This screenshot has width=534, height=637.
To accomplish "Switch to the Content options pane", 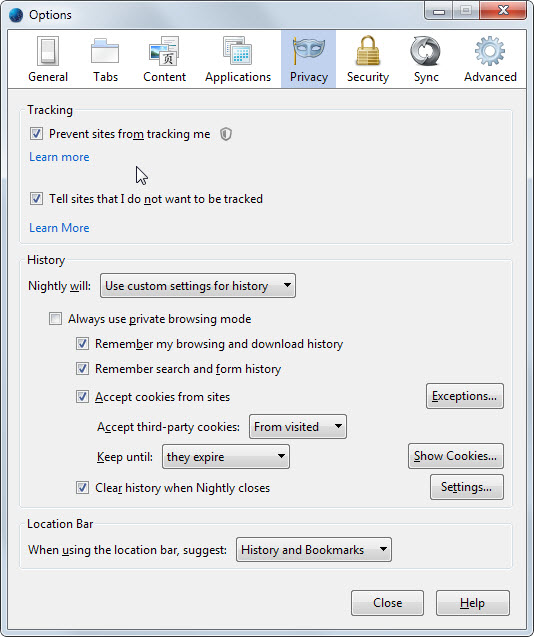I will (x=164, y=59).
